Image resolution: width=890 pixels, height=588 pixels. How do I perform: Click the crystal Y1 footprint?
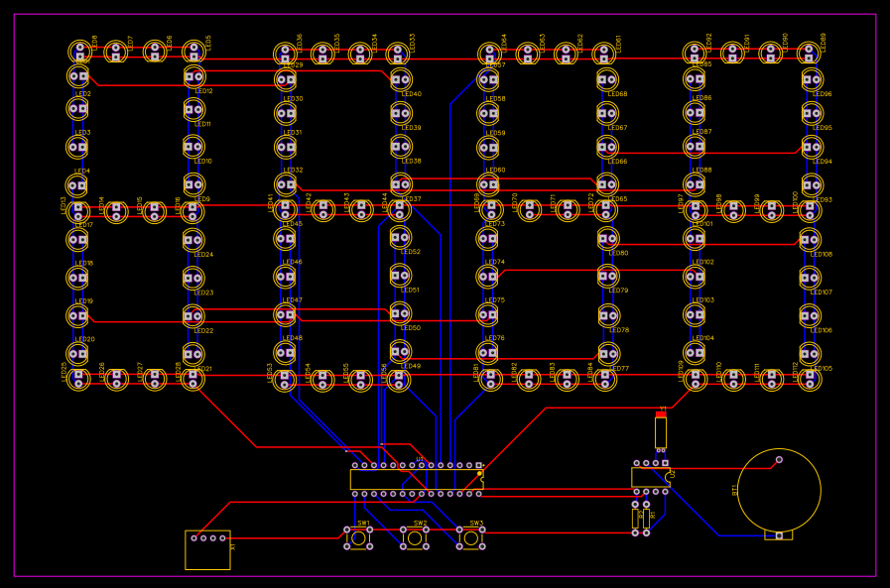[x=660, y=432]
